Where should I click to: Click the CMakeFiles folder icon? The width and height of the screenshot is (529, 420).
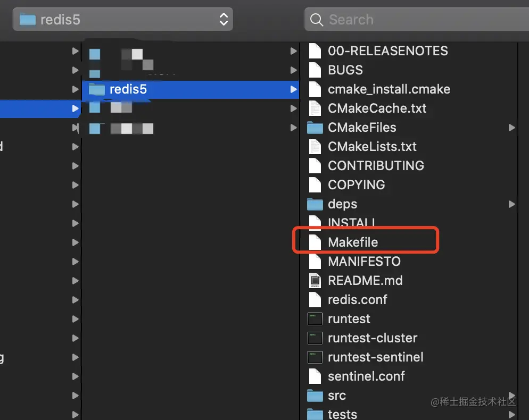pos(315,128)
